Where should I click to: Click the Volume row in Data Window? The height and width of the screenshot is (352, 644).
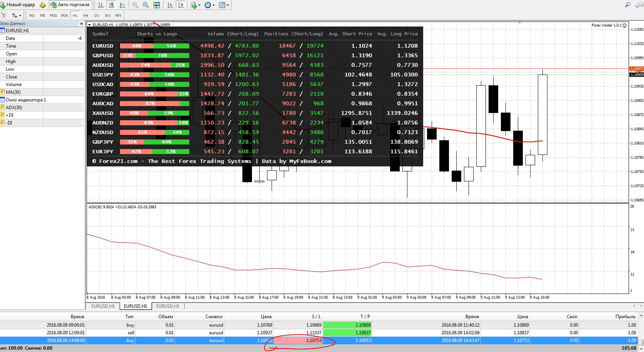coord(42,85)
